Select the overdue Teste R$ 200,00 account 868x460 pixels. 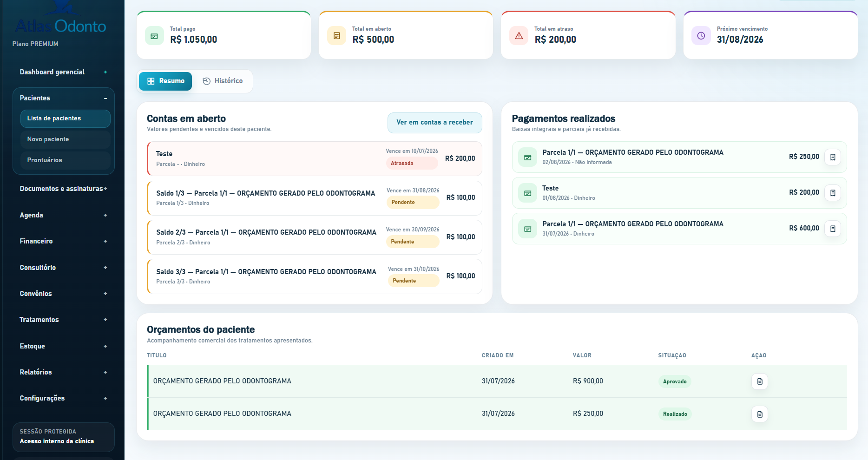(315, 158)
